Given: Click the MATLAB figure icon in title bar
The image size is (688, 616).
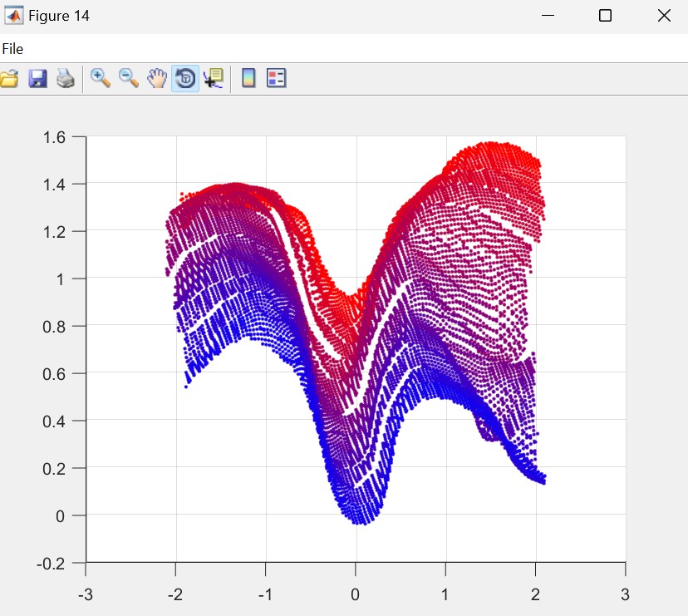Looking at the screenshot, I should (x=14, y=16).
